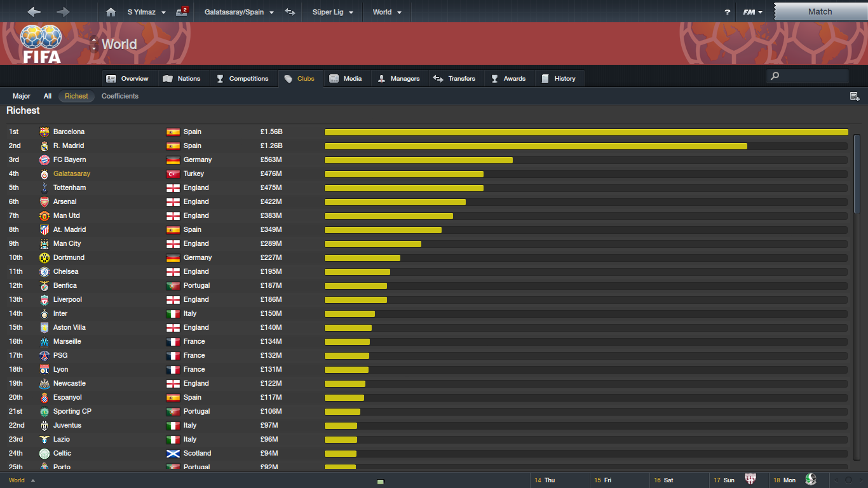Screen dimensions: 868x488
Task: Click the France flag in Marseille row
Action: (x=173, y=342)
